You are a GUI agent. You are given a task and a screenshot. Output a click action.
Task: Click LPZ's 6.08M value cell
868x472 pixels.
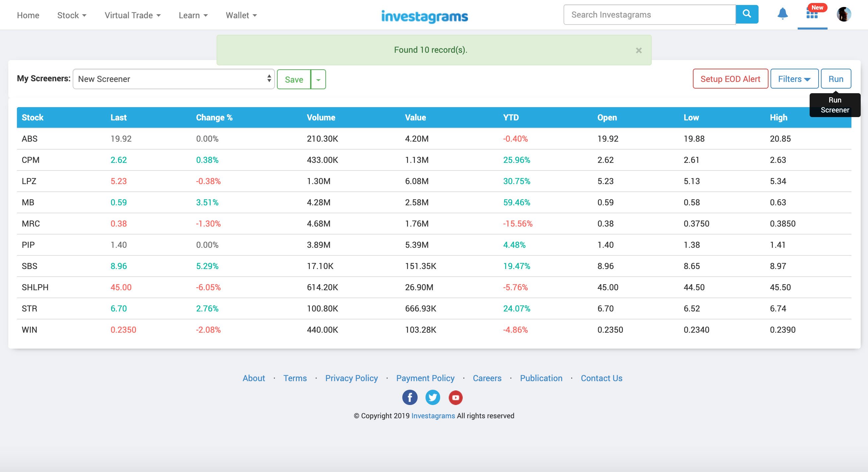(x=417, y=181)
